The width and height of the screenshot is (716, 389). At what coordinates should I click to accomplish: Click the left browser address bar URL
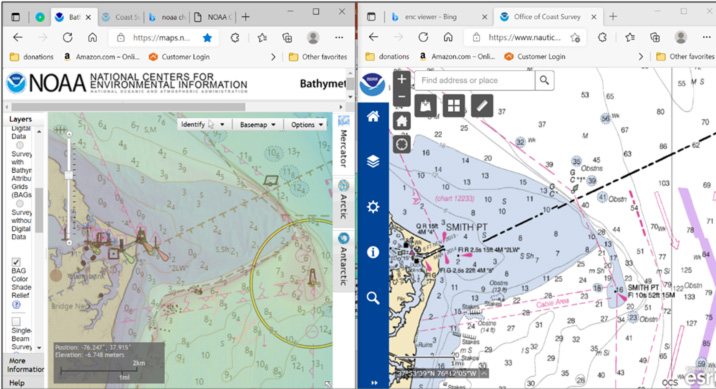pyautogui.click(x=162, y=37)
